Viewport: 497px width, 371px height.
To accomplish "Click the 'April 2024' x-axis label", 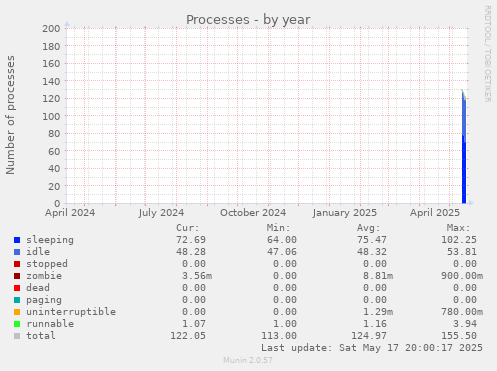I will (x=70, y=213).
